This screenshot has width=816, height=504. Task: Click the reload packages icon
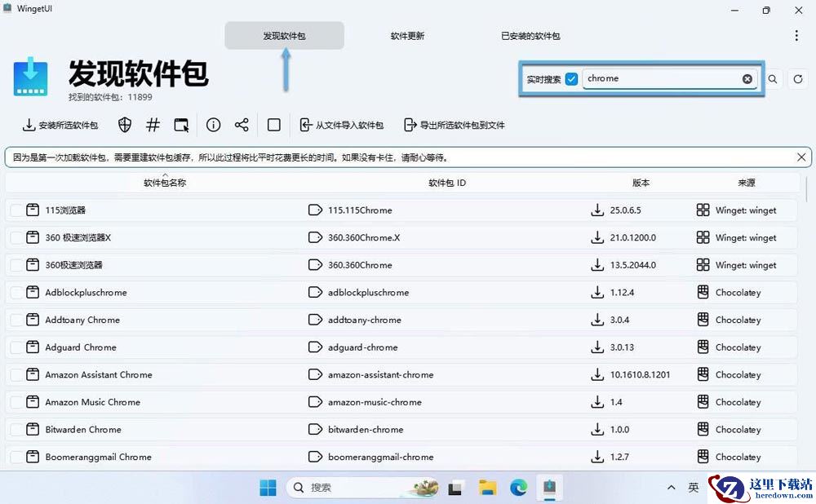798,79
